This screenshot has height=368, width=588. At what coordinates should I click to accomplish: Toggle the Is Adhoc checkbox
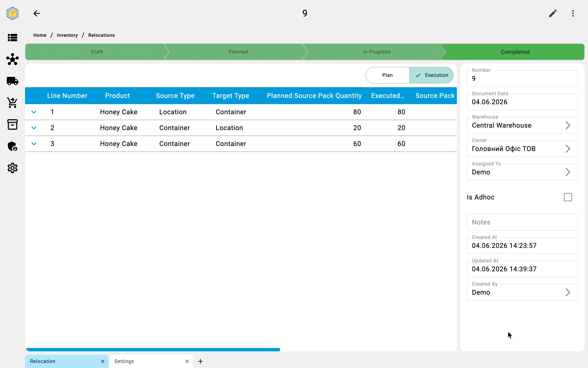tap(568, 197)
